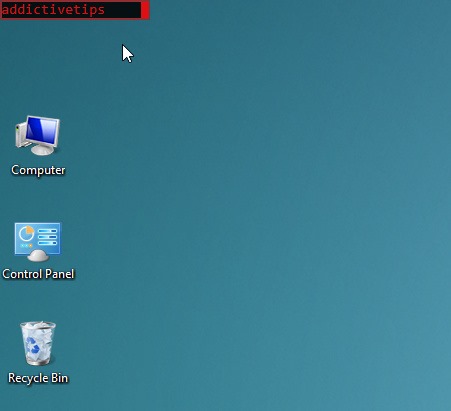Click the pie chart inside Control Panel icon

[27, 233]
